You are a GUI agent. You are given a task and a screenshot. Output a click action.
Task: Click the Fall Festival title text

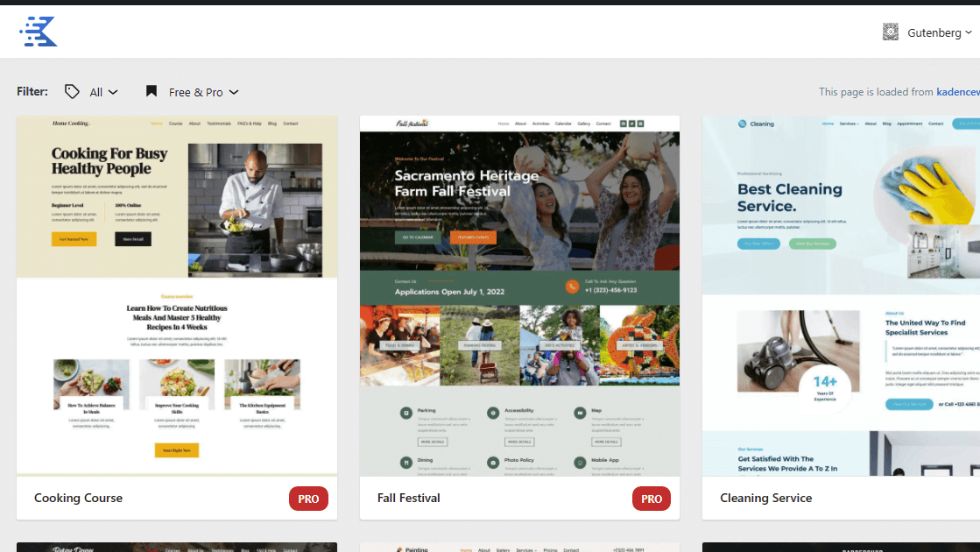(409, 499)
